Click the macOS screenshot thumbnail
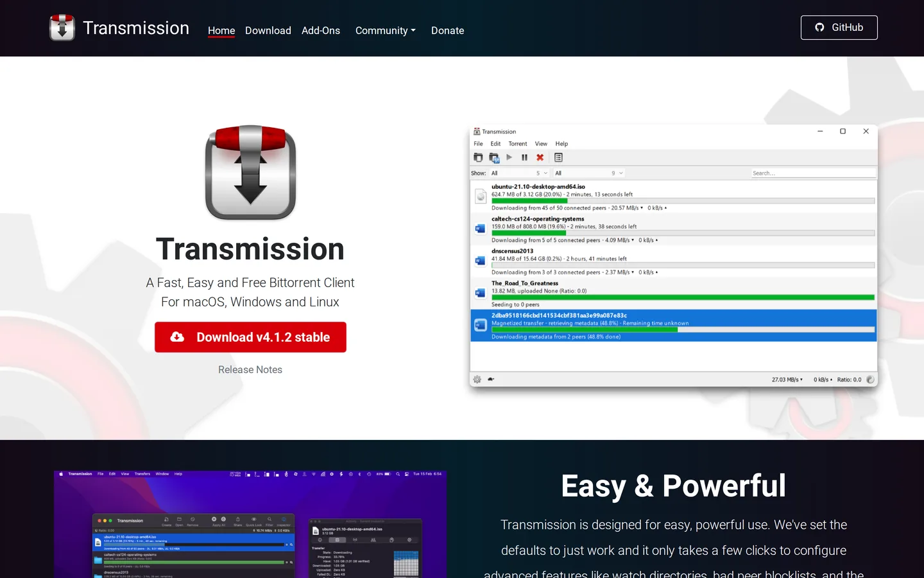Screen dimensions: 924x578 click(x=250, y=524)
